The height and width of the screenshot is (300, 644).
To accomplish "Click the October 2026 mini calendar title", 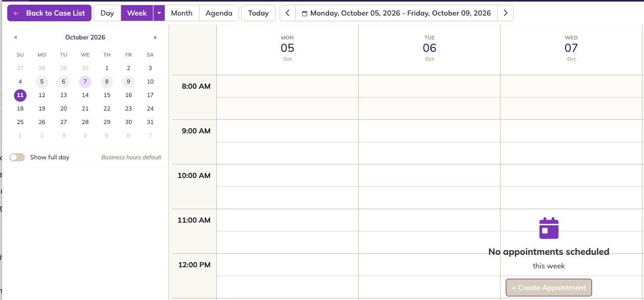I will click(x=85, y=37).
